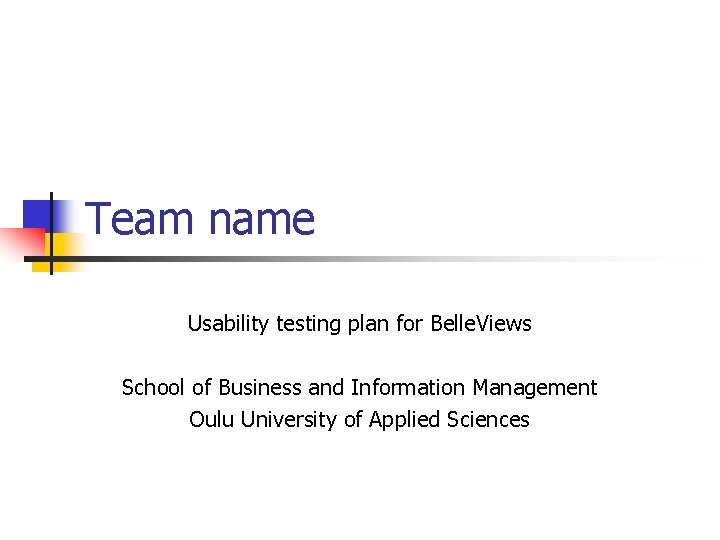Select the "Oulu University of Applied Sciences" line
This screenshot has height=540, width=720.
pyautogui.click(x=359, y=419)
